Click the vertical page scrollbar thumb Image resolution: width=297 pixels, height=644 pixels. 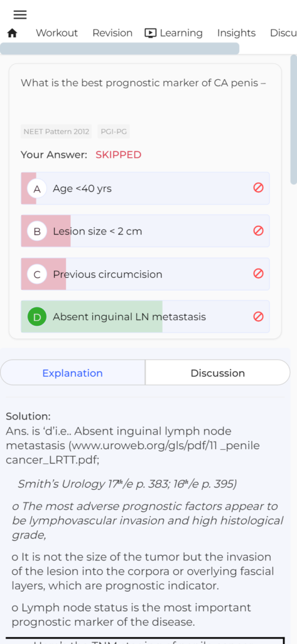(293, 119)
